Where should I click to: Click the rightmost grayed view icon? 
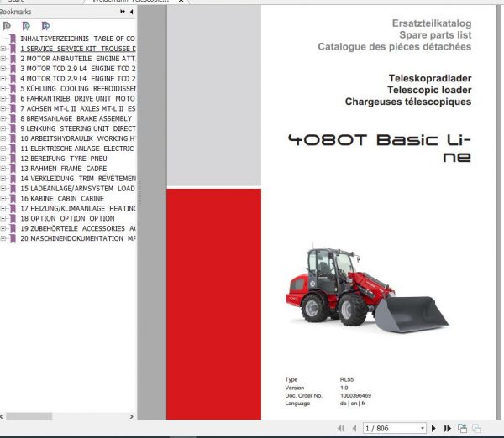[x=476, y=428]
